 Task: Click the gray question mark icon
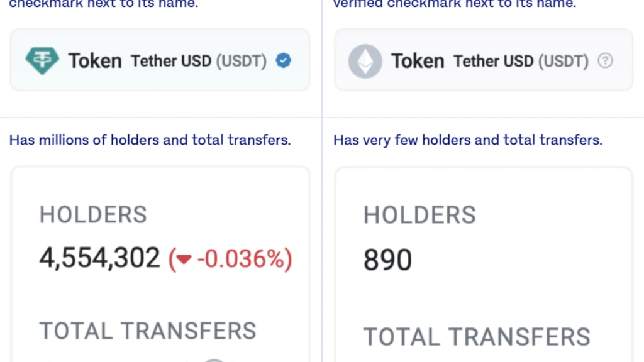point(605,61)
